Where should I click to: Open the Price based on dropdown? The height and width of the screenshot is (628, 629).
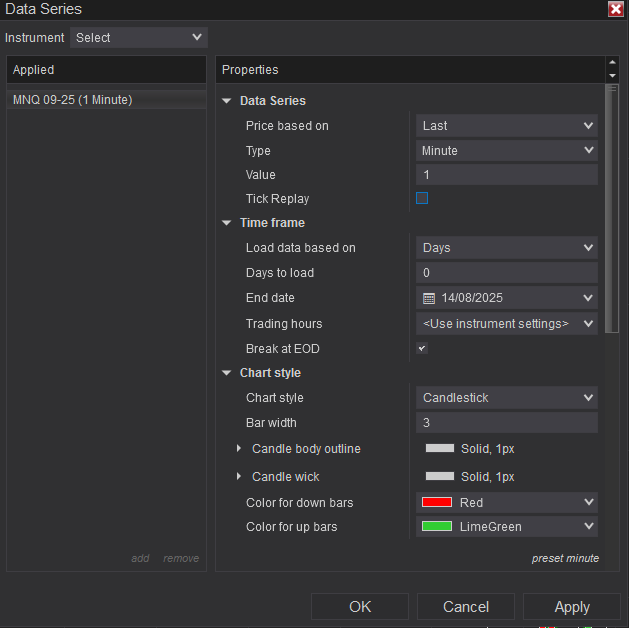(x=507, y=126)
